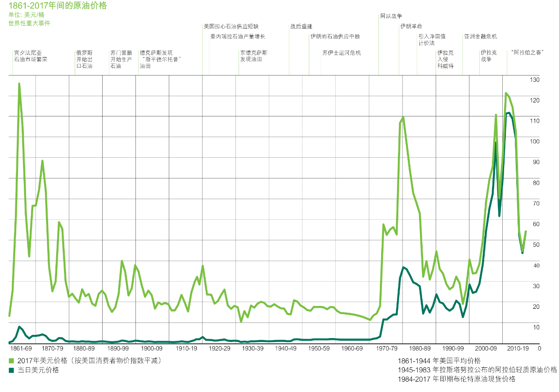Select event label 阿以战争
Viewport: 559px width, 392px height.
point(391,16)
